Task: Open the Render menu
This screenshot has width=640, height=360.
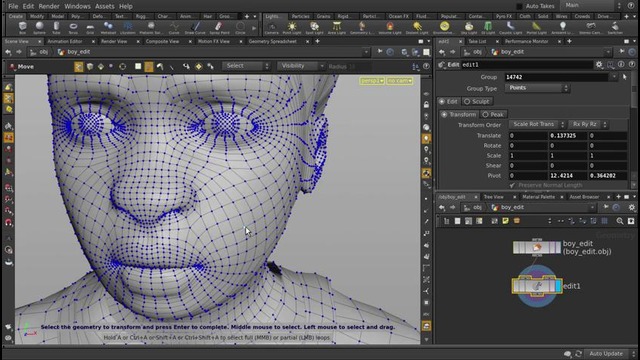Action: (x=49, y=6)
